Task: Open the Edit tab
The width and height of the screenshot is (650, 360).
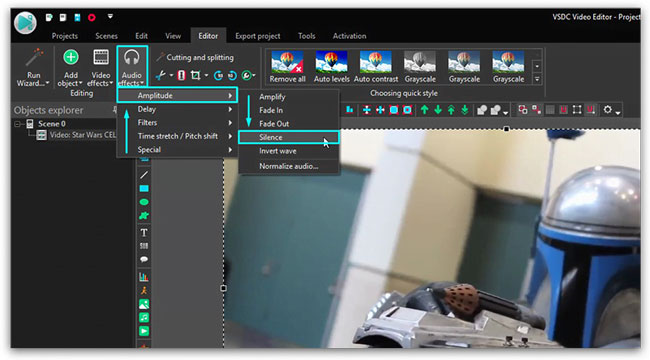Action: [141, 36]
